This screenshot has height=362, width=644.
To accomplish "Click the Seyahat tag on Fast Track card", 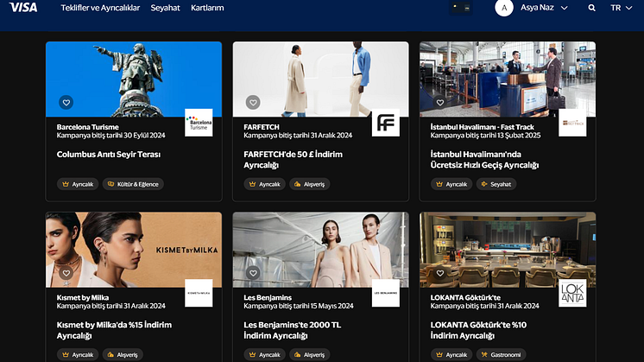I will click(x=496, y=184).
